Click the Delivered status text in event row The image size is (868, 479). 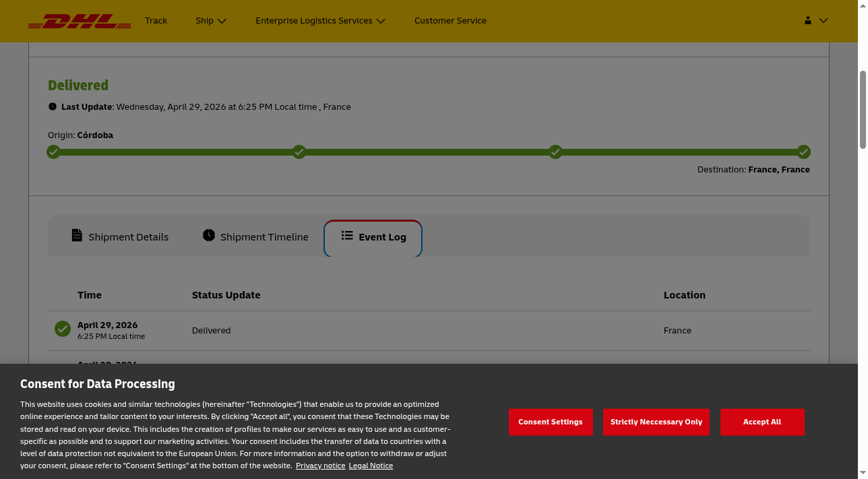(212, 330)
